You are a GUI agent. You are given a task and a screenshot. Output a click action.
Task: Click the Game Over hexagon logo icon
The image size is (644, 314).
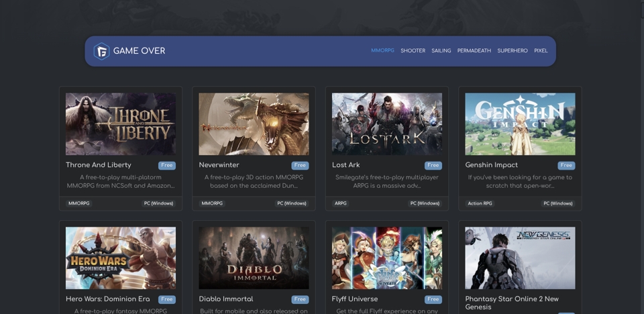101,52
